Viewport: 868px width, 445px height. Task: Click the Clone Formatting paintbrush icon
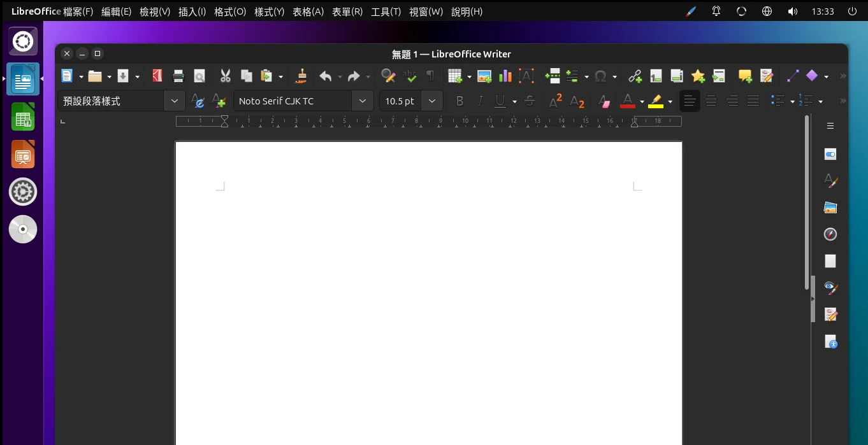301,76
